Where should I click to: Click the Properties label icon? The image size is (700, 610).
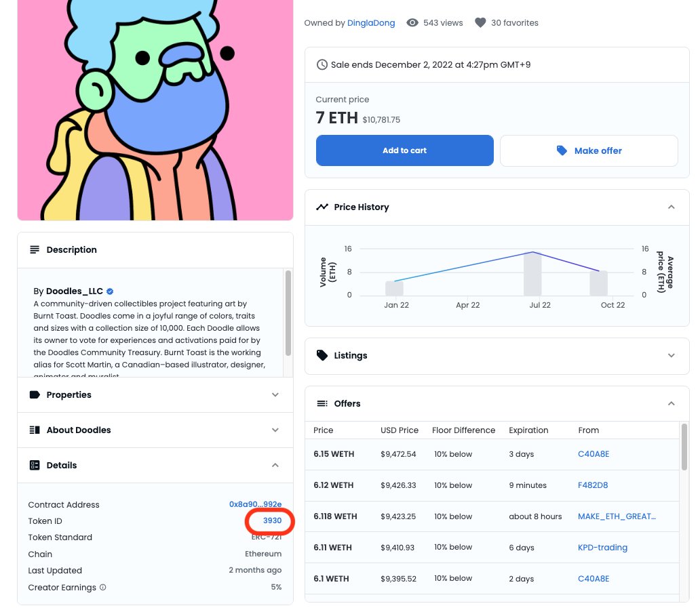click(x=35, y=394)
